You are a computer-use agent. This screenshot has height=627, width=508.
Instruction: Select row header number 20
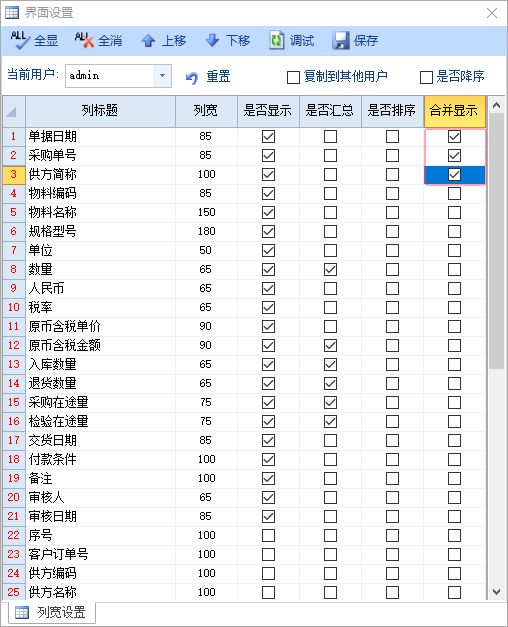[x=14, y=497]
